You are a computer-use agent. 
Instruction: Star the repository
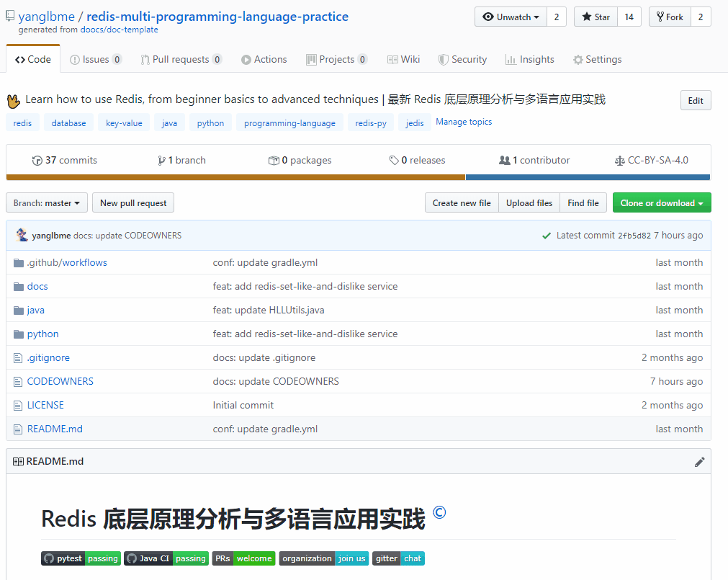[596, 17]
